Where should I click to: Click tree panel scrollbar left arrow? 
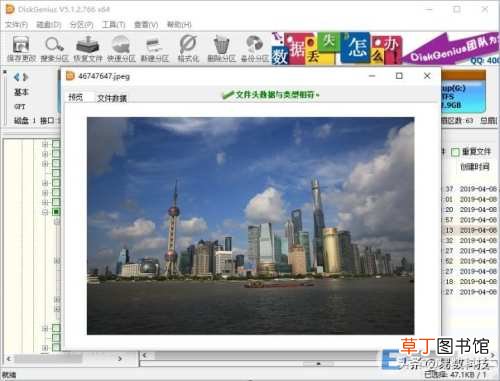click(9, 359)
